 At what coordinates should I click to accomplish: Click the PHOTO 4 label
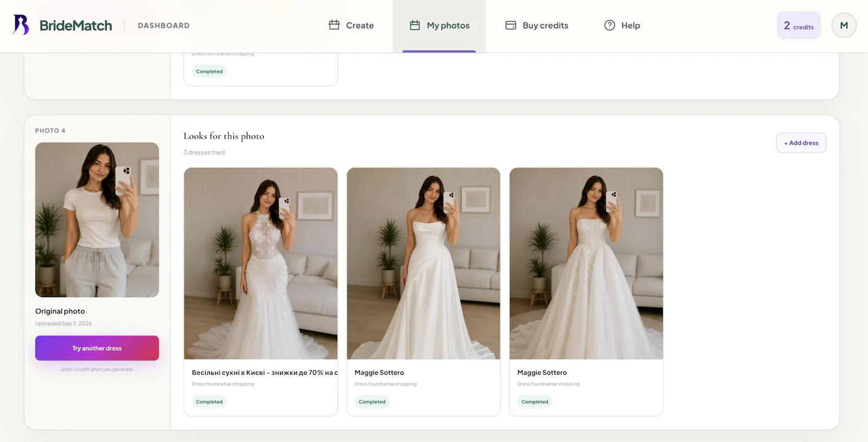pos(50,131)
